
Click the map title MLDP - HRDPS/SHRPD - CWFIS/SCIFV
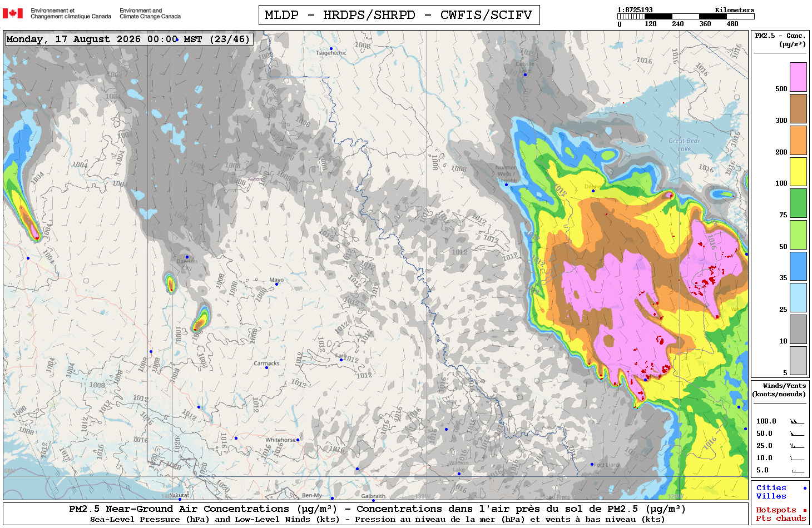pyautogui.click(x=399, y=15)
